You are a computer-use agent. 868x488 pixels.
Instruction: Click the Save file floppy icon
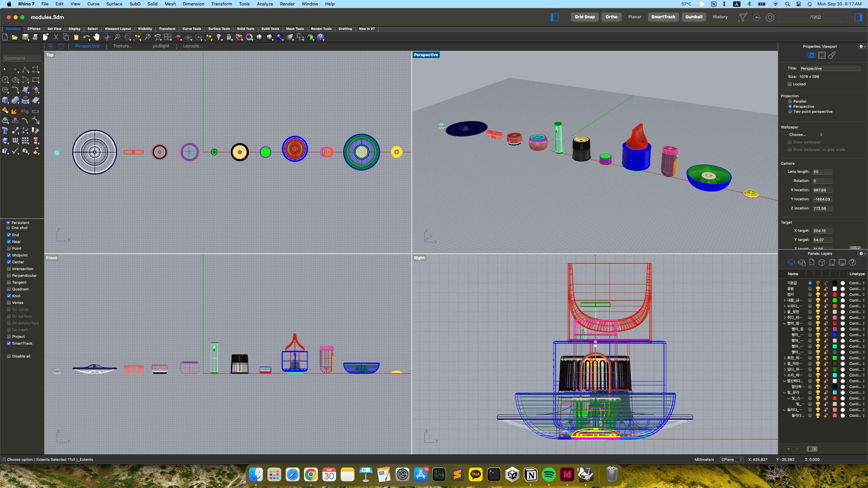25,37
